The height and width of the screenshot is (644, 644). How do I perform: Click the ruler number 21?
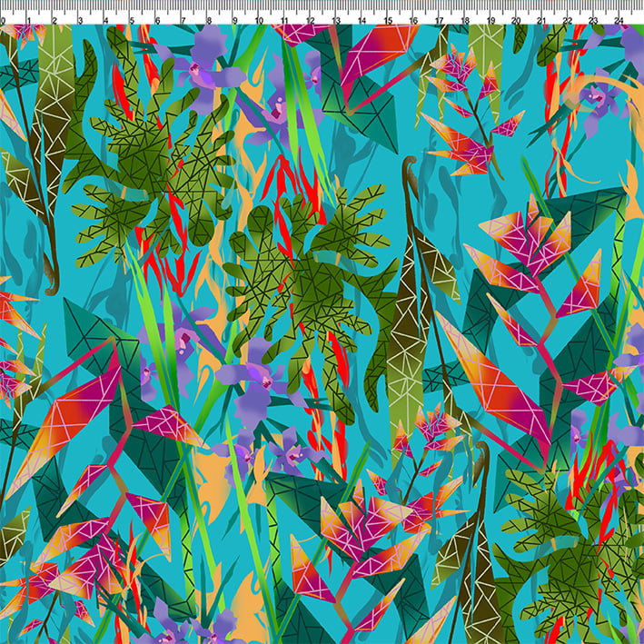click(x=542, y=21)
